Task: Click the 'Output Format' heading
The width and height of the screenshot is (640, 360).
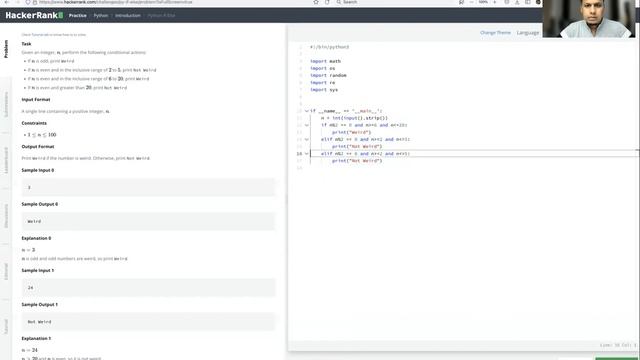Action: point(38,147)
